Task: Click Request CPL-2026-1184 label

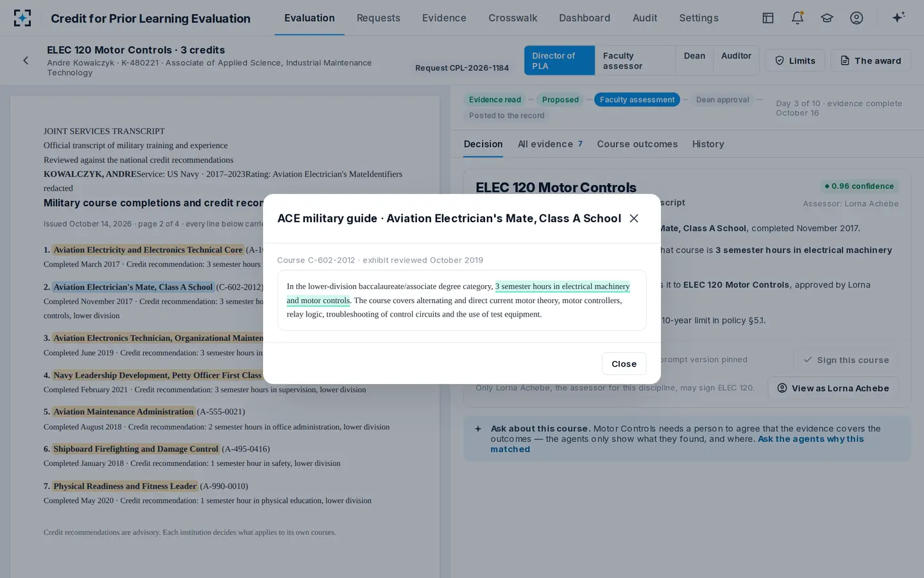Action: click(x=462, y=67)
